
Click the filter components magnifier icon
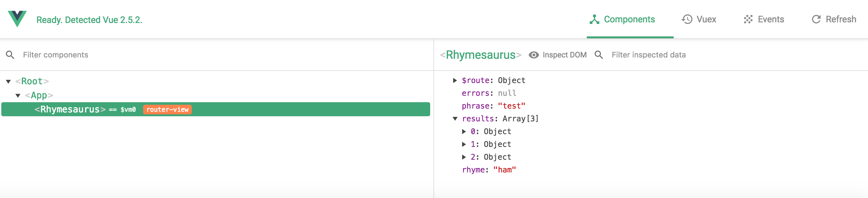[10, 55]
